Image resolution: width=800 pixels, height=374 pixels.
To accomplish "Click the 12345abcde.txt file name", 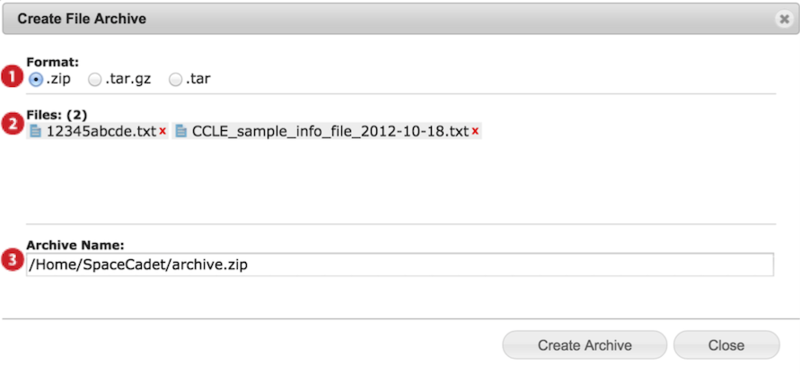I will coord(101,132).
